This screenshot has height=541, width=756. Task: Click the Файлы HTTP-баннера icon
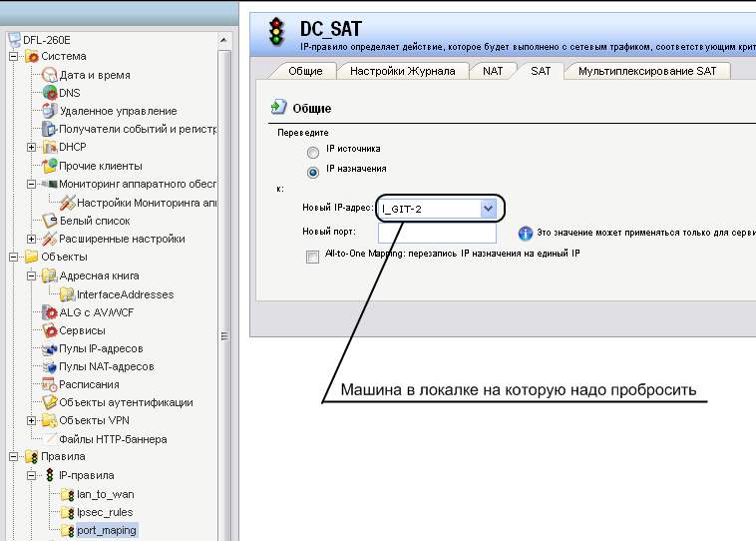tap(50, 438)
